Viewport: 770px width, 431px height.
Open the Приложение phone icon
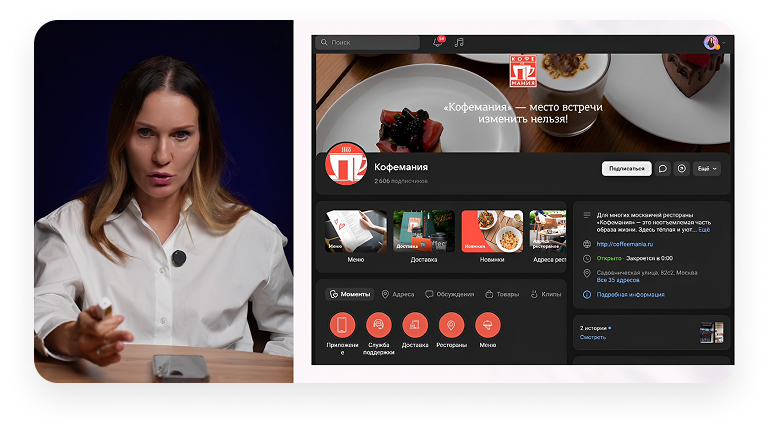pos(342,325)
